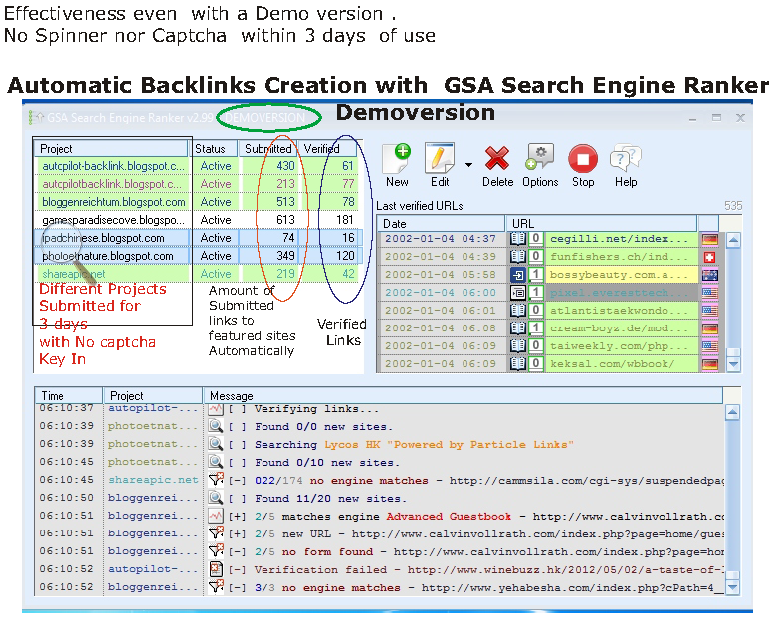
Task: Click the Message column header in log
Action: pyautogui.click(x=463, y=395)
